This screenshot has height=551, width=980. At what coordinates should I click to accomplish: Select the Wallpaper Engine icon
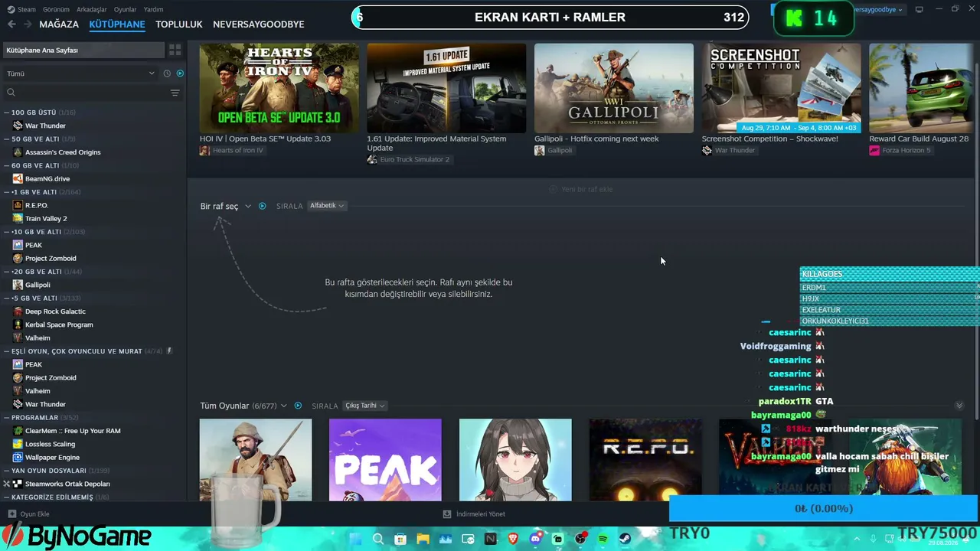tap(18, 458)
